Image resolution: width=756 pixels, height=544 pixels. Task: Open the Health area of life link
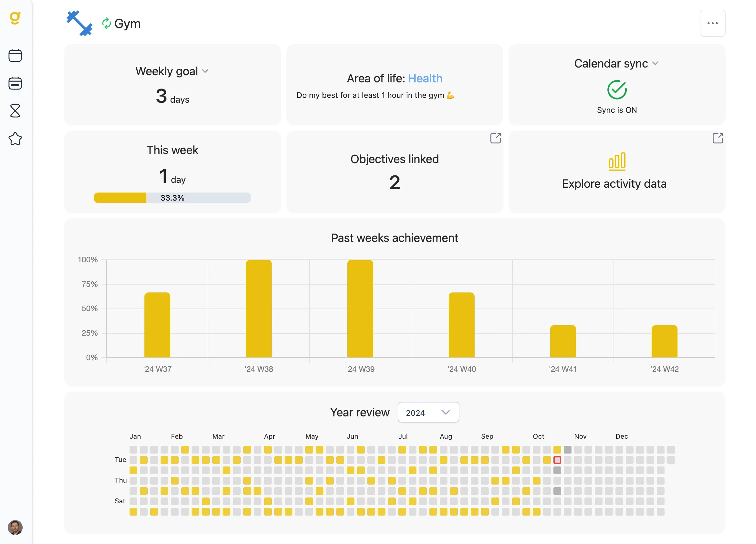[x=425, y=78]
